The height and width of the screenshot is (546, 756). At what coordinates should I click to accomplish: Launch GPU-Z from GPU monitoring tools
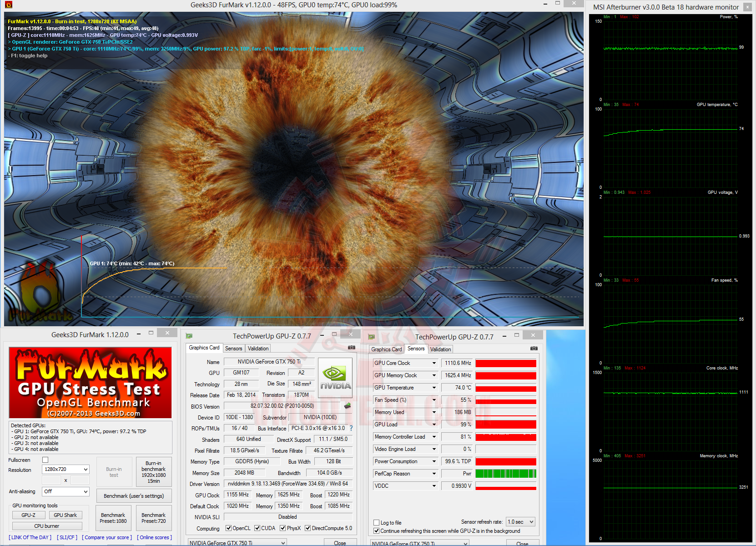click(29, 515)
